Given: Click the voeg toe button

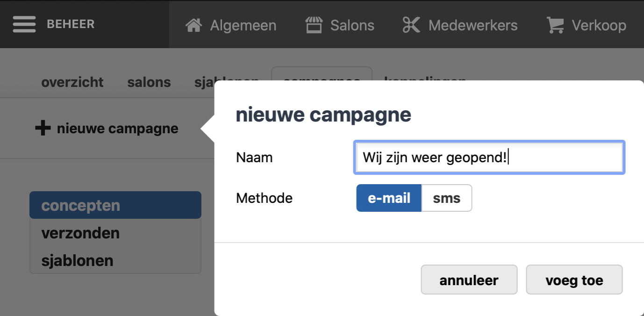Looking at the screenshot, I should coord(574,280).
